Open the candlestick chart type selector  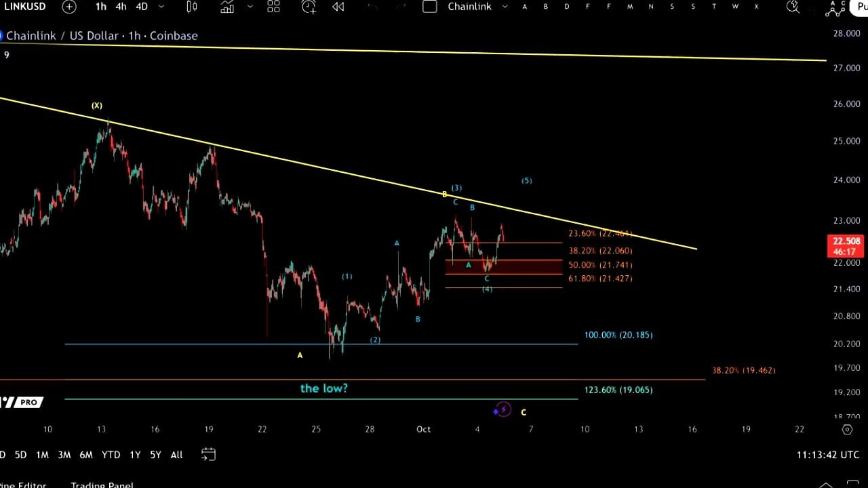[192, 7]
